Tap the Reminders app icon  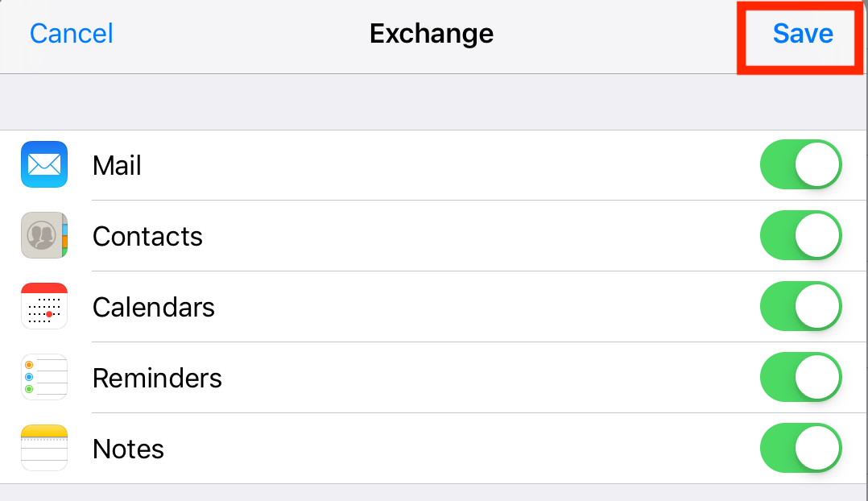coord(44,378)
